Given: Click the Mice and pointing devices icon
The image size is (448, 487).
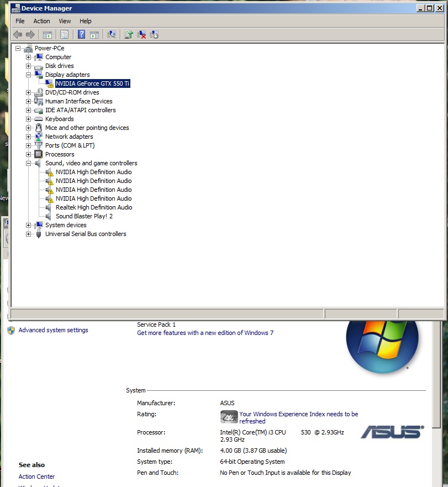Looking at the screenshot, I should [39, 128].
